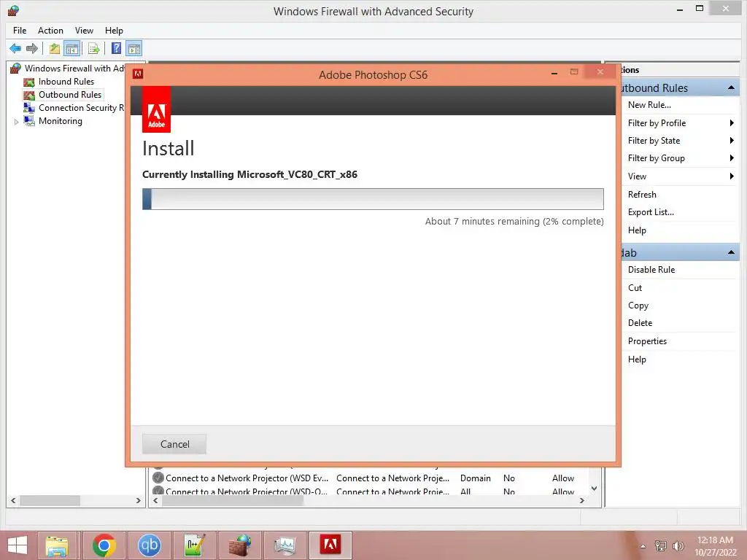Open the File menu

20,31
